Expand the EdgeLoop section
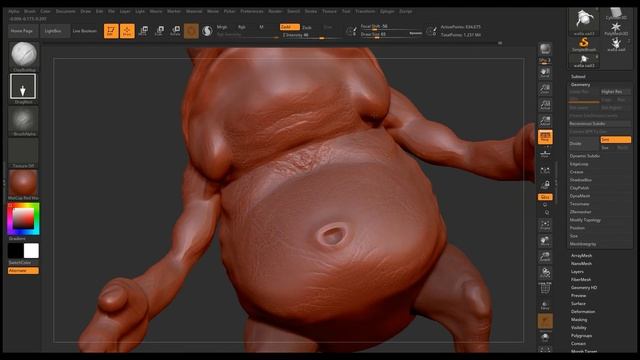The width and height of the screenshot is (640, 360). point(579,164)
